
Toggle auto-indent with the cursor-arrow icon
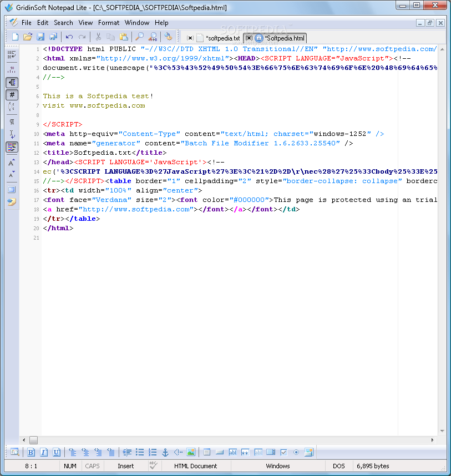[12, 134]
